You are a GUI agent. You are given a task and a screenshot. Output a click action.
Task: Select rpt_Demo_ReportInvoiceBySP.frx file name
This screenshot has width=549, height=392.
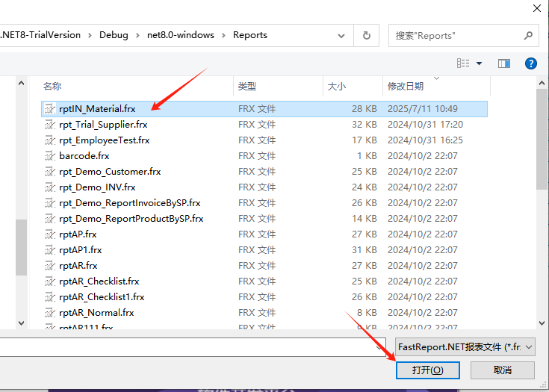coord(130,203)
